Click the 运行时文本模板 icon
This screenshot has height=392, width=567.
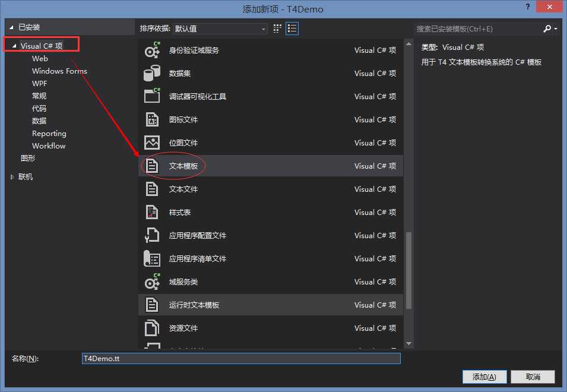click(x=152, y=305)
